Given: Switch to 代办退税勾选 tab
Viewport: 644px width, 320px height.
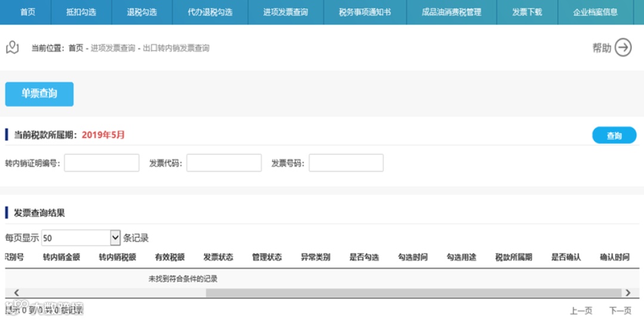Looking at the screenshot, I should point(210,13).
